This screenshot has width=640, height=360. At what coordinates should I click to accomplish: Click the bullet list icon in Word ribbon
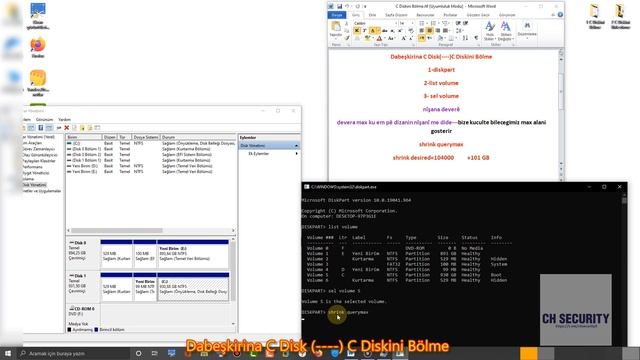tap(422, 23)
